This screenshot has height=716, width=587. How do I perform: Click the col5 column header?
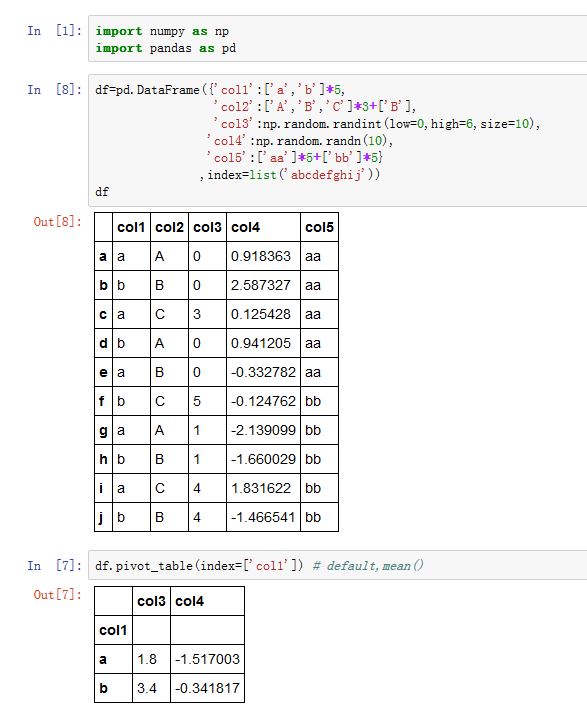click(319, 227)
